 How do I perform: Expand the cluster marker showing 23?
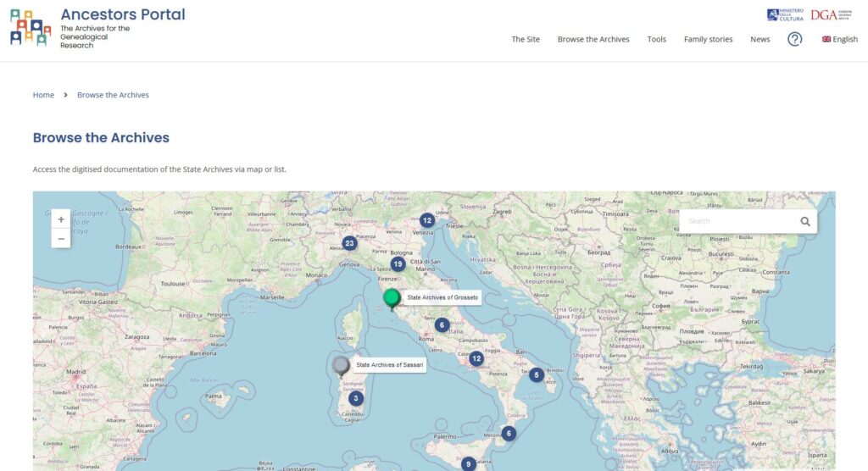(x=349, y=244)
